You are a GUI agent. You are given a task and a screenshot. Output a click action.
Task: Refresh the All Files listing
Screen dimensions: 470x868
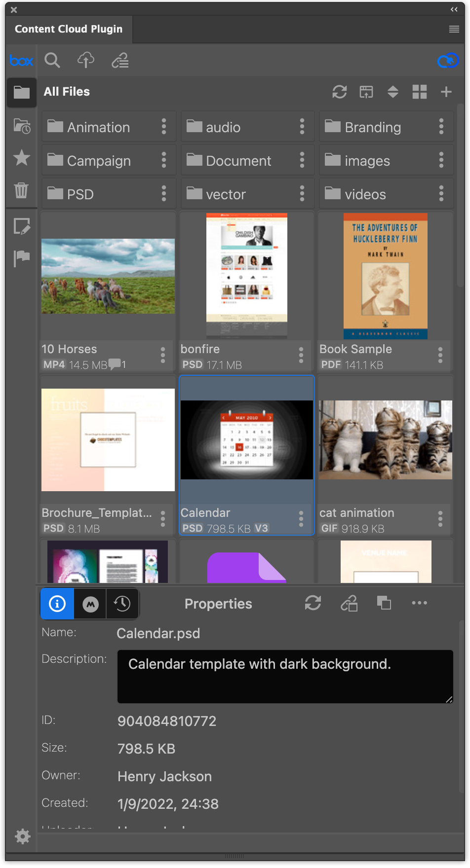(339, 92)
